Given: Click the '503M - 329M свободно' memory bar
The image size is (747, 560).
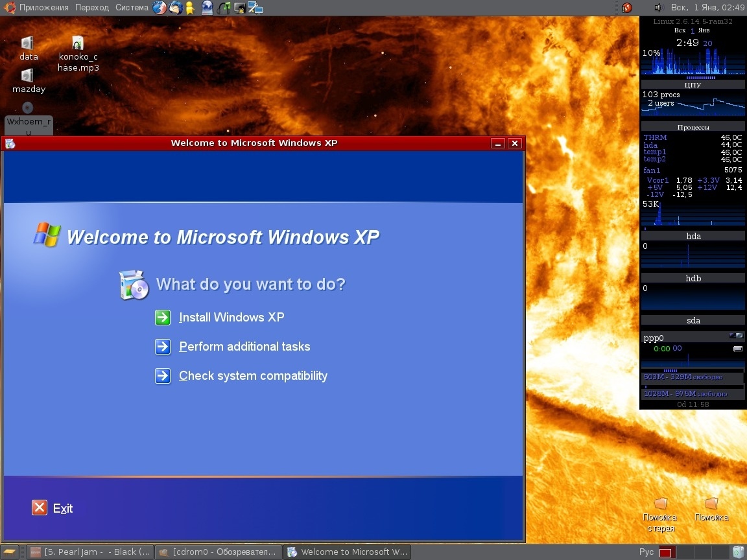Looking at the screenshot, I should (x=693, y=377).
